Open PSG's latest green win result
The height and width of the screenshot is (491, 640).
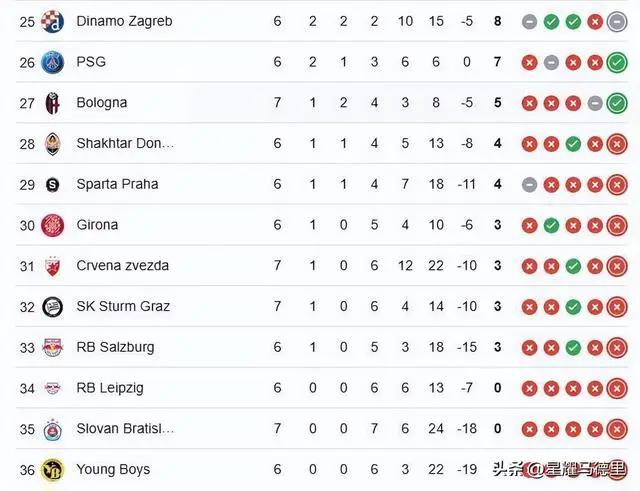click(617, 62)
